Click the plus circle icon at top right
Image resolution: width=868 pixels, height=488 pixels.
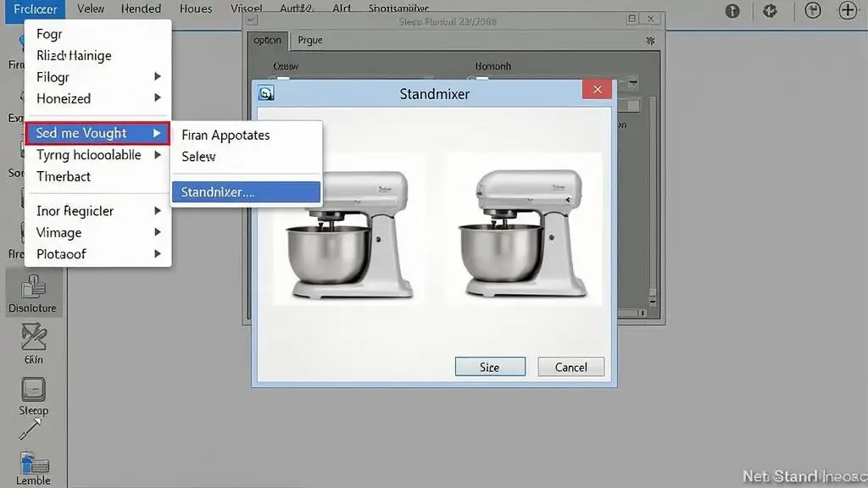848,10
